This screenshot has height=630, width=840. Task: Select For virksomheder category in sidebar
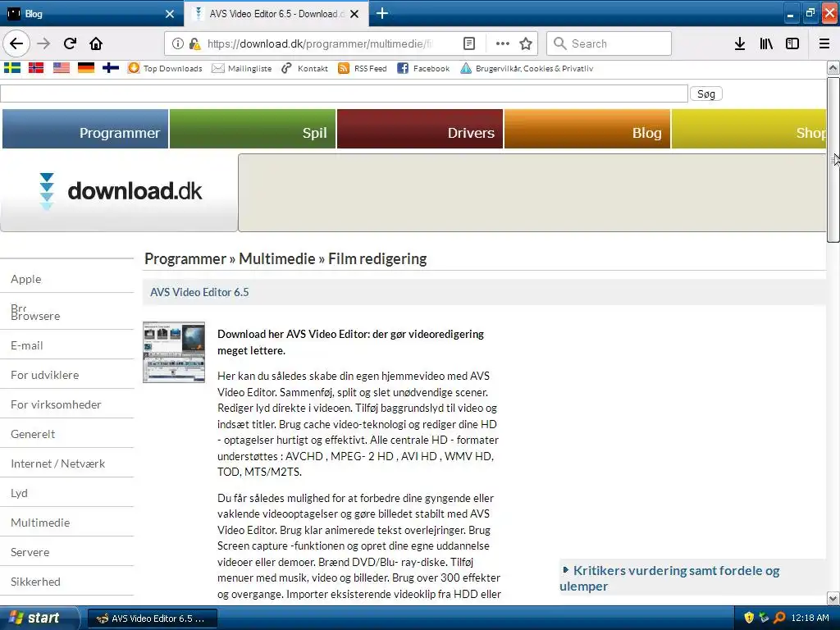click(x=56, y=404)
